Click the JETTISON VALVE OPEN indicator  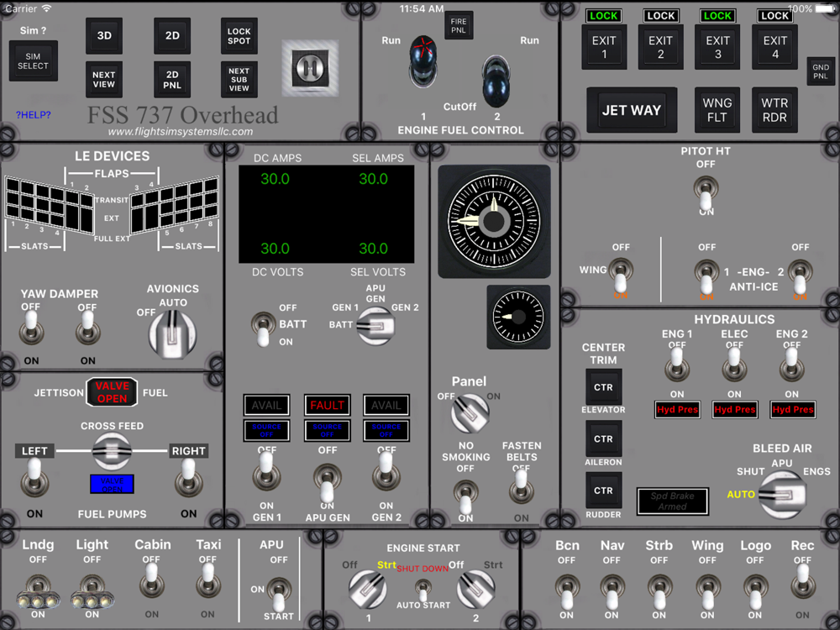(112, 392)
